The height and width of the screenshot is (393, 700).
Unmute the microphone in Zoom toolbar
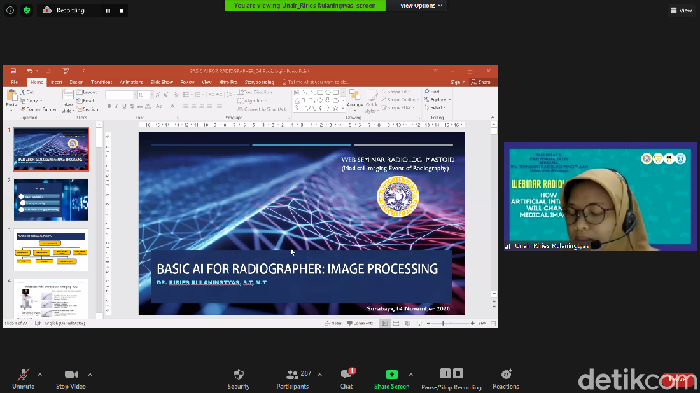point(23,379)
